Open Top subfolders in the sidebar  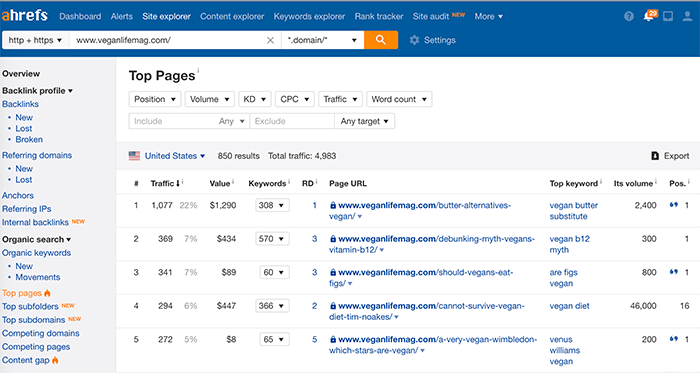pos(30,307)
